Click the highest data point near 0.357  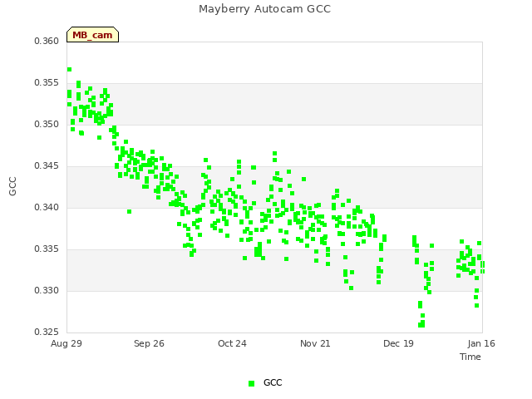pos(69,70)
